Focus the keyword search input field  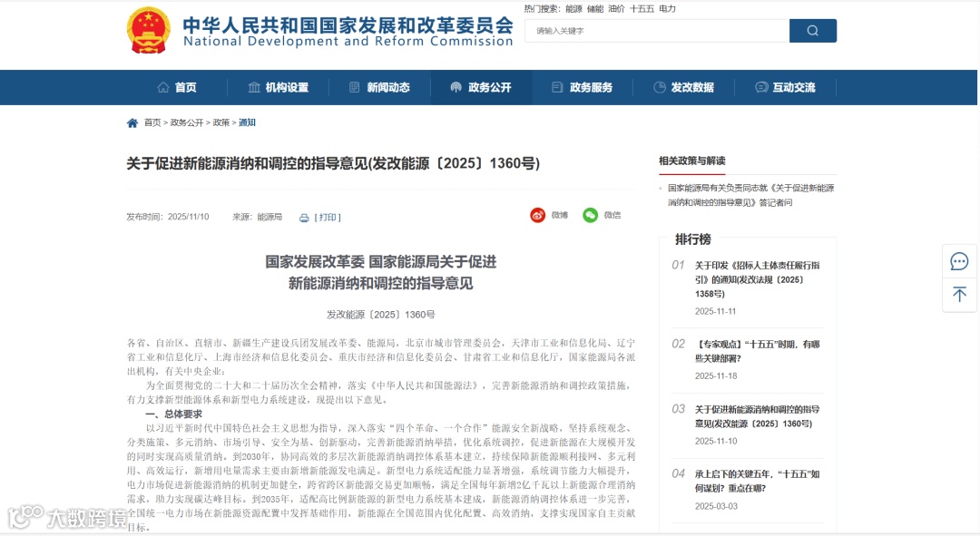(657, 31)
